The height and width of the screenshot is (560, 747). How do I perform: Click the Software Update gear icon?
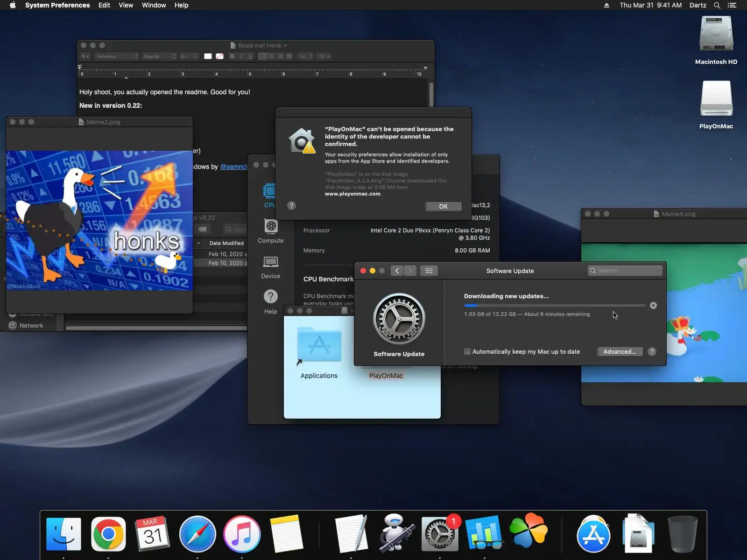pyautogui.click(x=399, y=319)
